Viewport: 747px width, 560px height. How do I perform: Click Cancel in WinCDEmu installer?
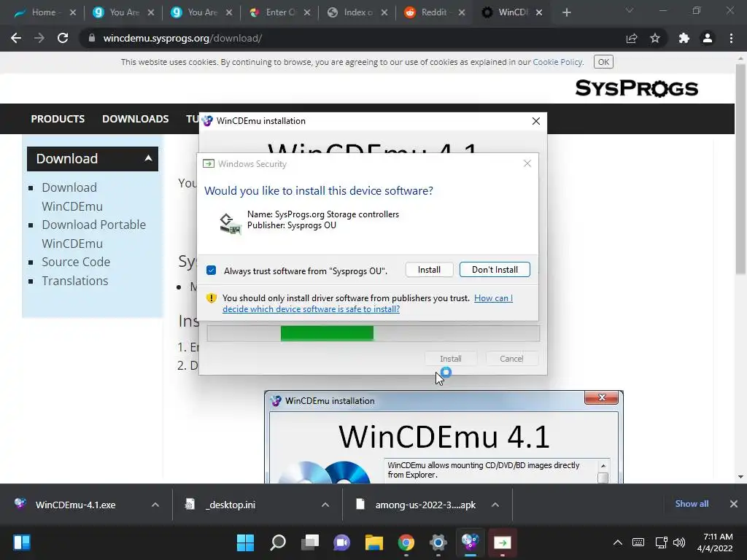[x=511, y=359]
